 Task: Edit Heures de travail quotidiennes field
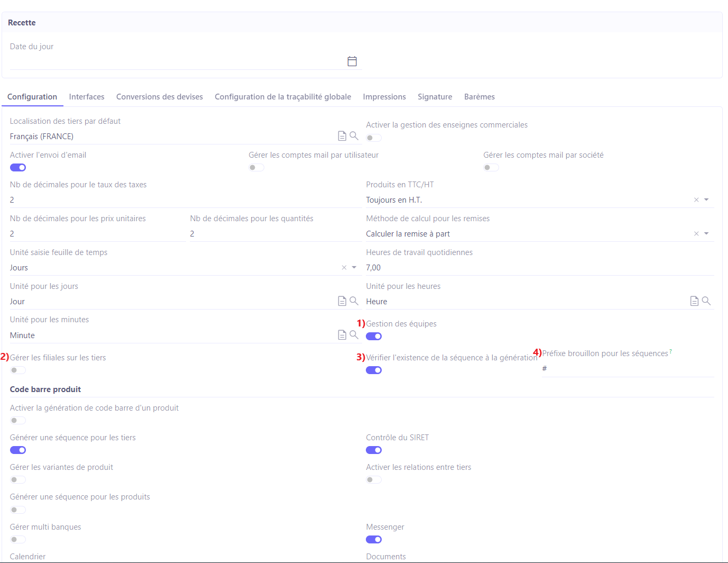point(540,268)
